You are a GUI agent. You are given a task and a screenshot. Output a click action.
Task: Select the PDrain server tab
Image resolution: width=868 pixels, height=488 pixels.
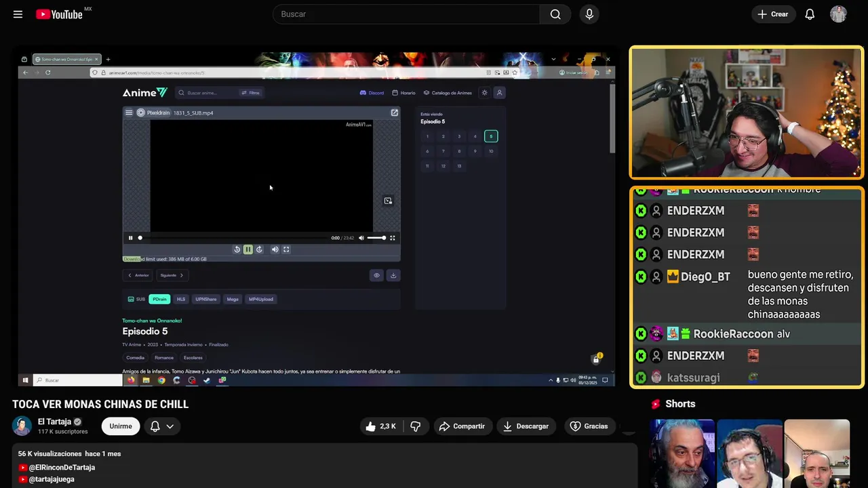[159, 299]
